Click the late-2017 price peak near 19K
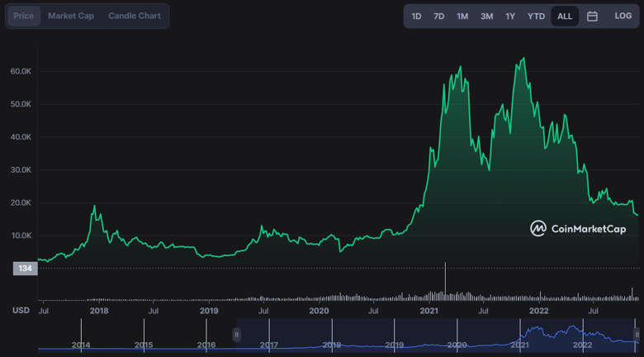Image resolution: width=644 pixels, height=357 pixels. [x=94, y=206]
